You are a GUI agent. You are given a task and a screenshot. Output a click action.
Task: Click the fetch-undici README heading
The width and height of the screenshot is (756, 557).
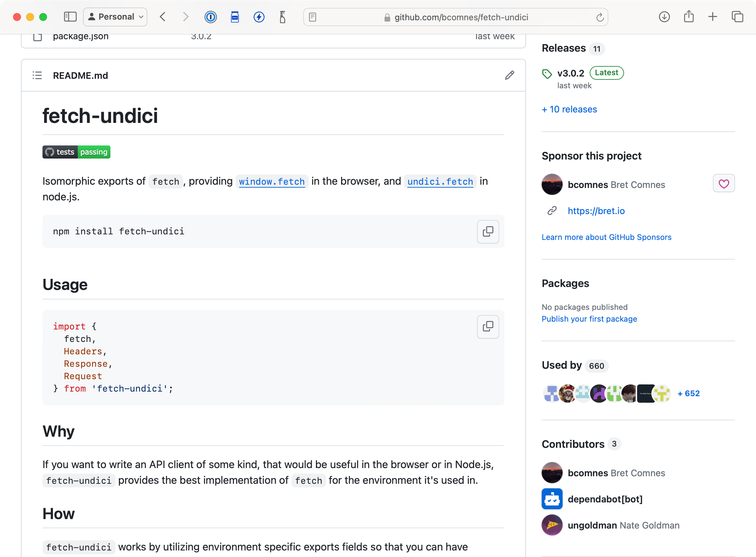(x=100, y=116)
